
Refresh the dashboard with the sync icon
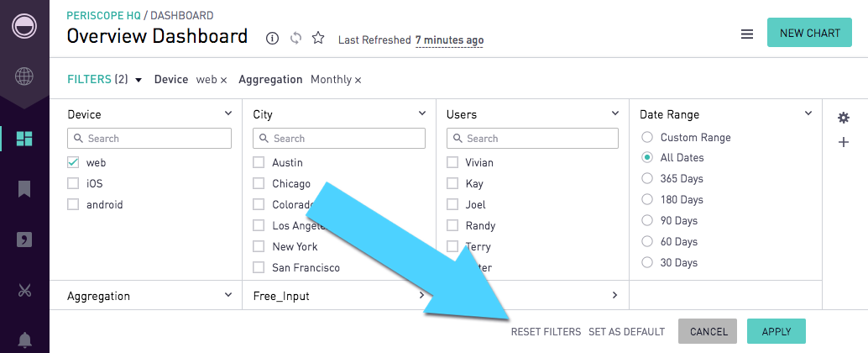[x=296, y=38]
